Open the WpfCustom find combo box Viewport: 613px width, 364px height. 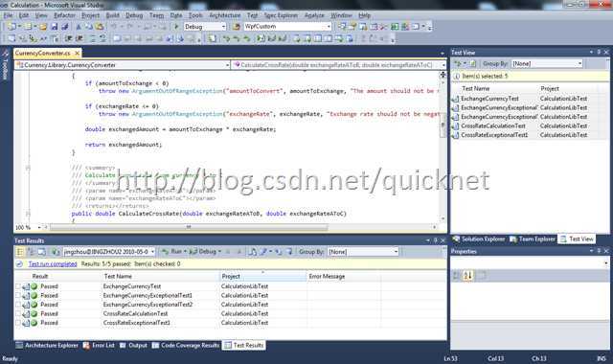click(x=329, y=27)
